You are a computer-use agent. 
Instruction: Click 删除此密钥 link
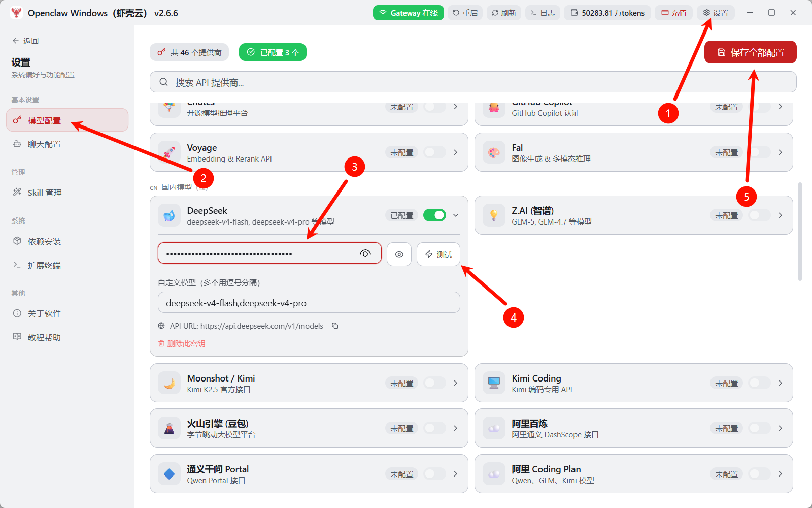(x=182, y=343)
